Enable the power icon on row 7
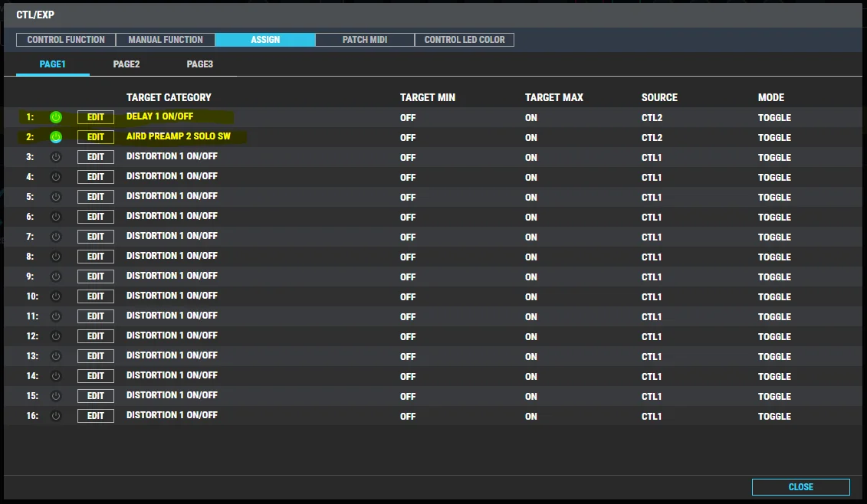This screenshot has height=504, width=867. [55, 237]
